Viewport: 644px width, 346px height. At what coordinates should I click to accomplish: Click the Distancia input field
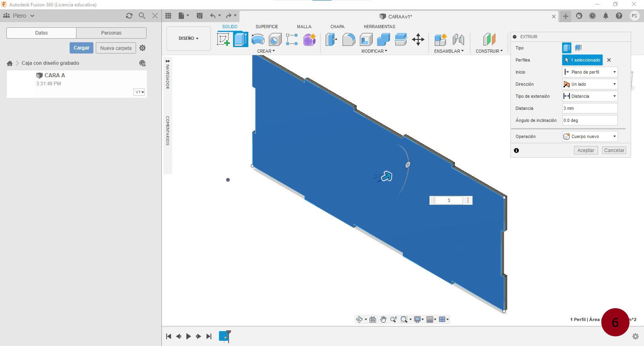[590, 108]
